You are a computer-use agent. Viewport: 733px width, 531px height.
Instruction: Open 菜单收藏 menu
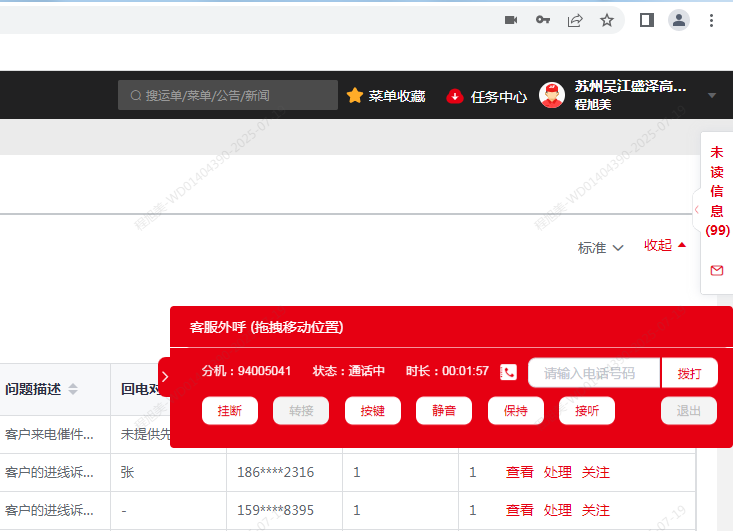click(396, 96)
